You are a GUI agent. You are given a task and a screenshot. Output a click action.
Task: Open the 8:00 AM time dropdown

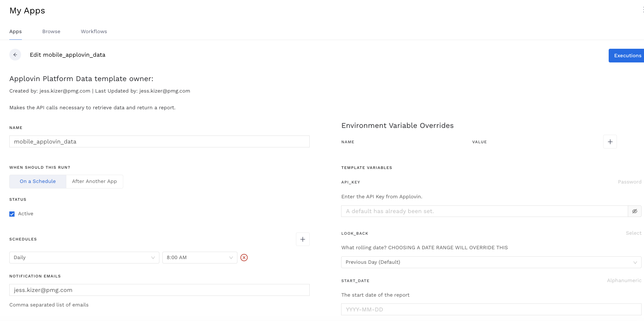(200, 257)
